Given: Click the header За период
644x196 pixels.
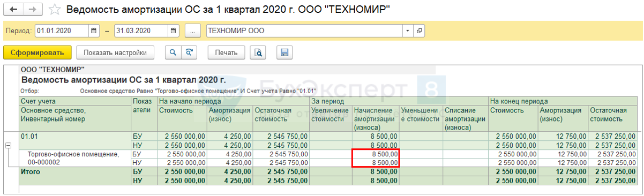Looking at the screenshot, I should [399, 101].
